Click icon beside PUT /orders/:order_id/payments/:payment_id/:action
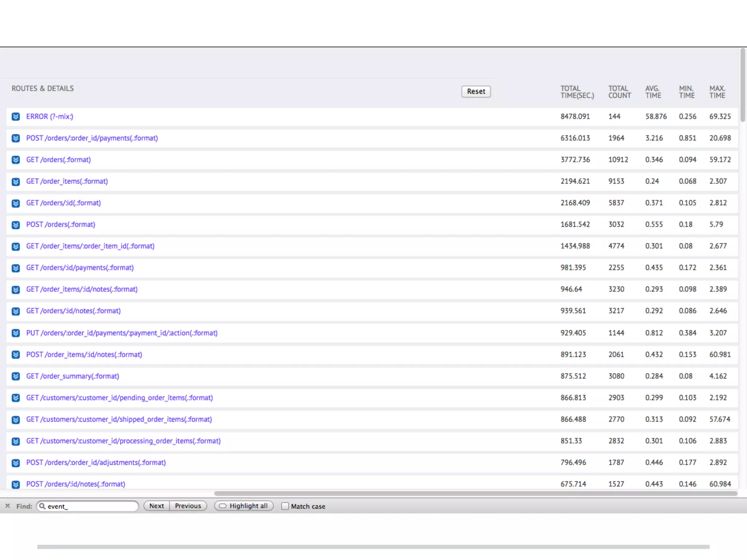 [16, 333]
